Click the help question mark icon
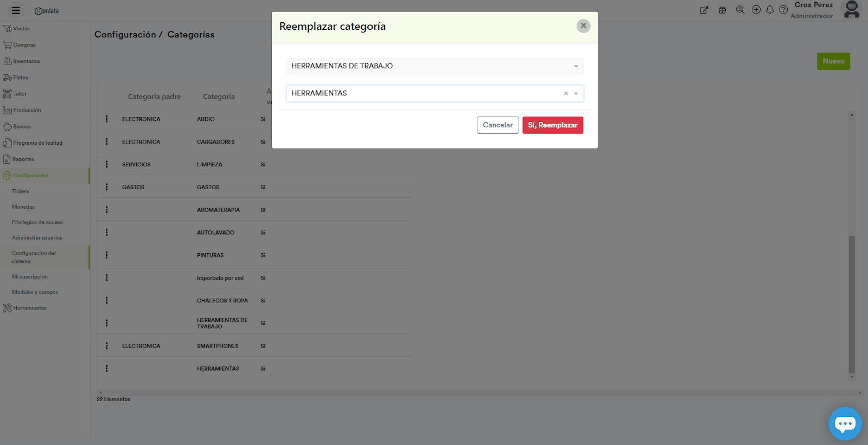This screenshot has width=868, height=445. [783, 10]
